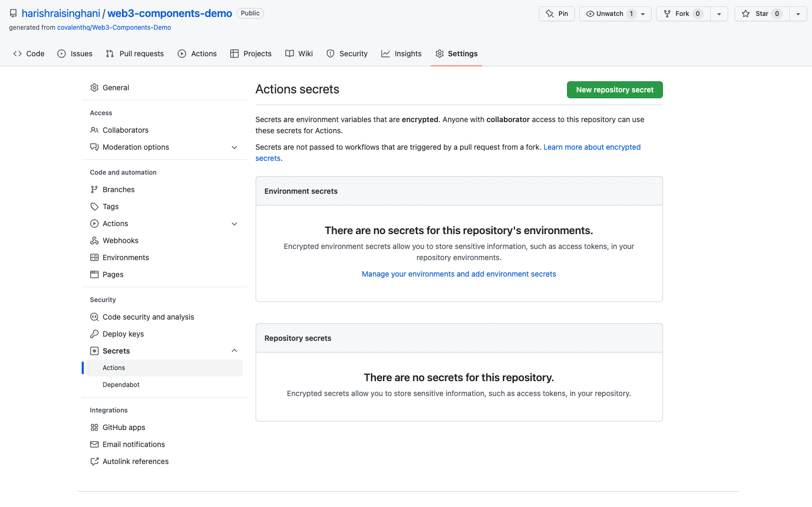The height and width of the screenshot is (507, 812).
Task: Open the Issues tab
Action: coord(75,54)
